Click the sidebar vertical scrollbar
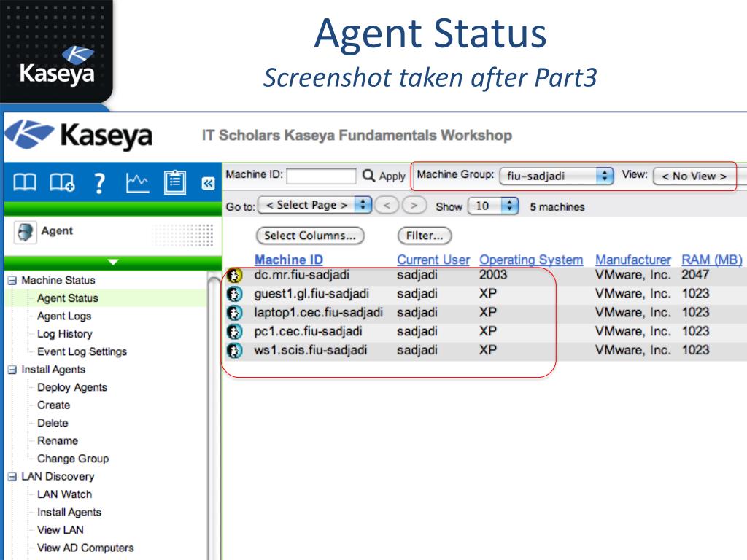The height and width of the screenshot is (560, 747). [x=214, y=414]
